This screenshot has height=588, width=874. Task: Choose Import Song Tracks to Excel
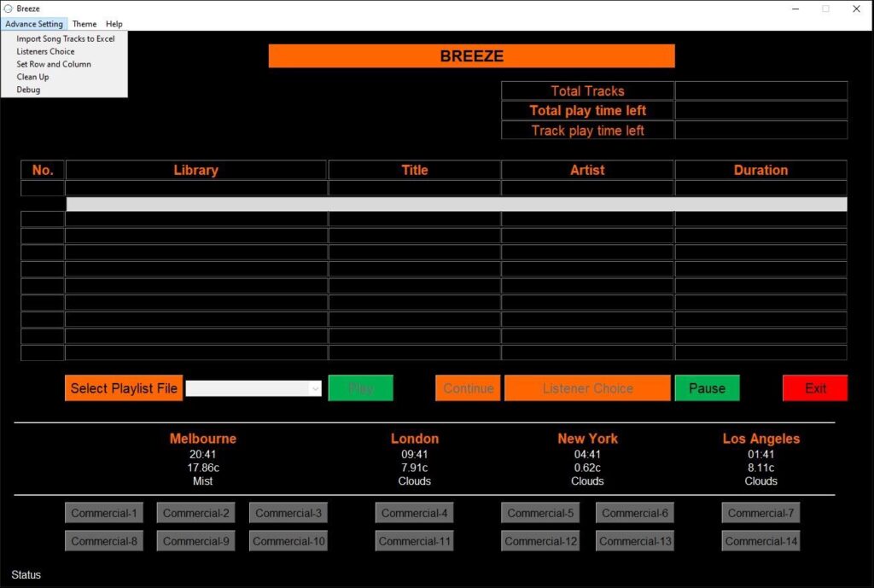pyautogui.click(x=65, y=38)
